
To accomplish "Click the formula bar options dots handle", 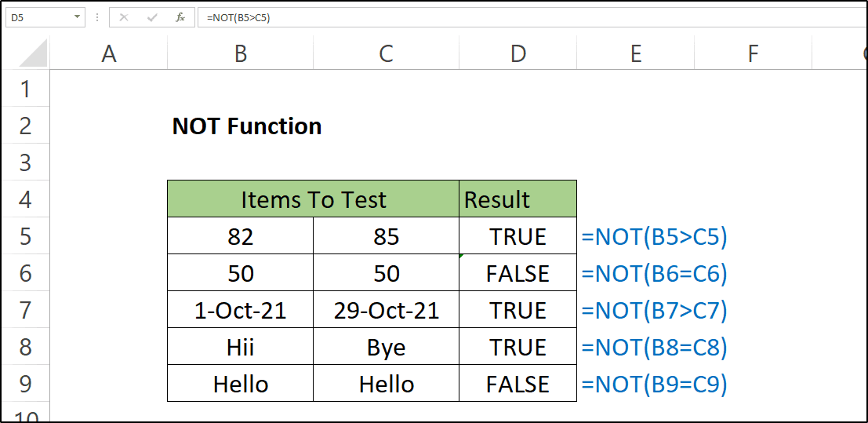I will click(97, 18).
